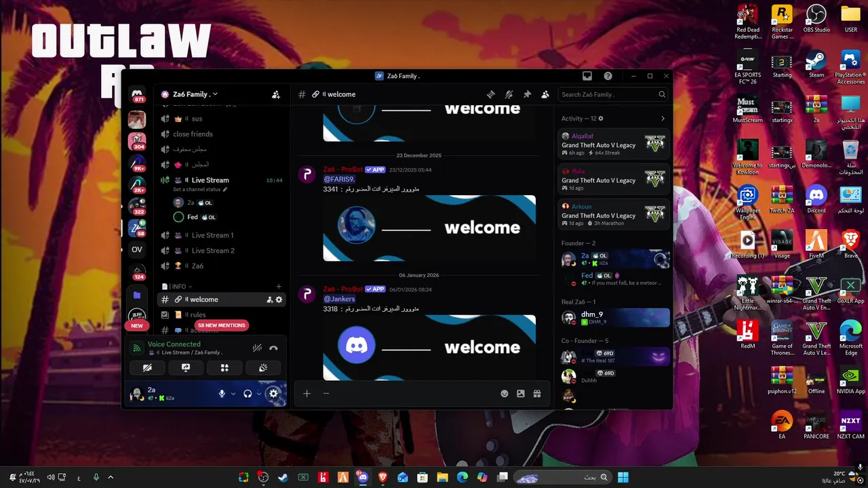Create invite for welcome channel
Image resolution: width=868 pixels, height=488 pixels.
point(269,300)
